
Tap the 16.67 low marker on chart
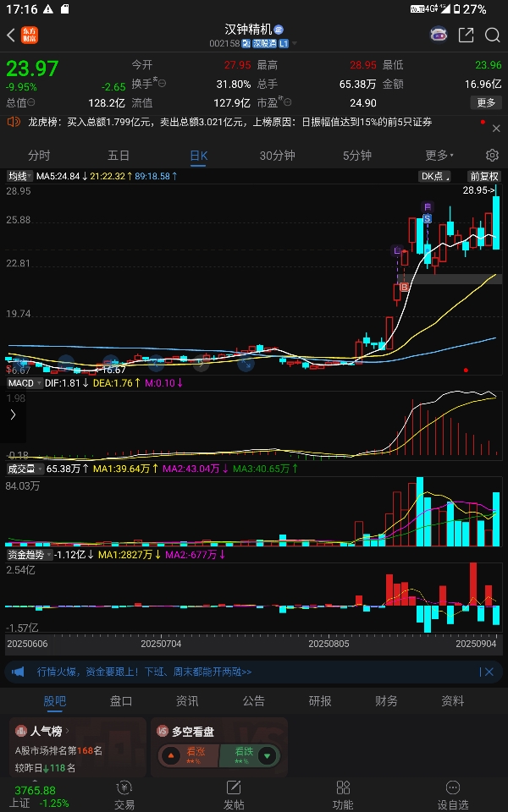[110, 370]
